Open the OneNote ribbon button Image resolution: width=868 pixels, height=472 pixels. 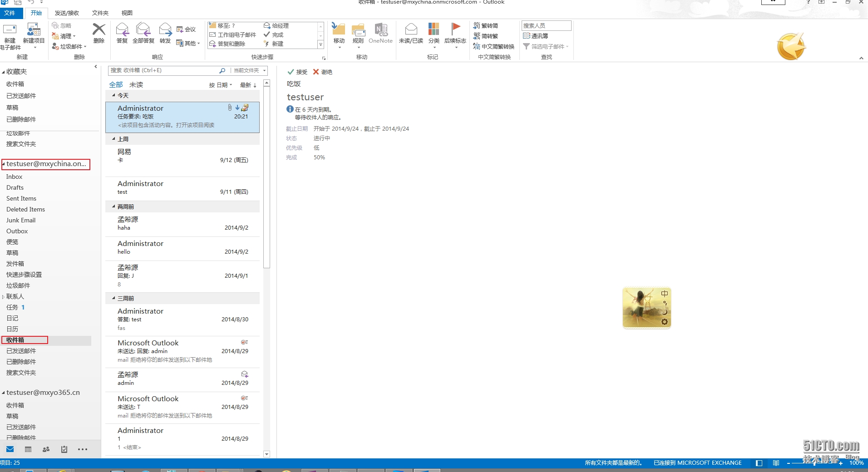point(380,33)
